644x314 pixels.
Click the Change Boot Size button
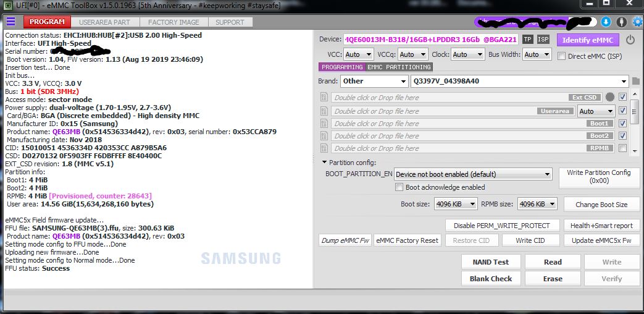coord(601,204)
